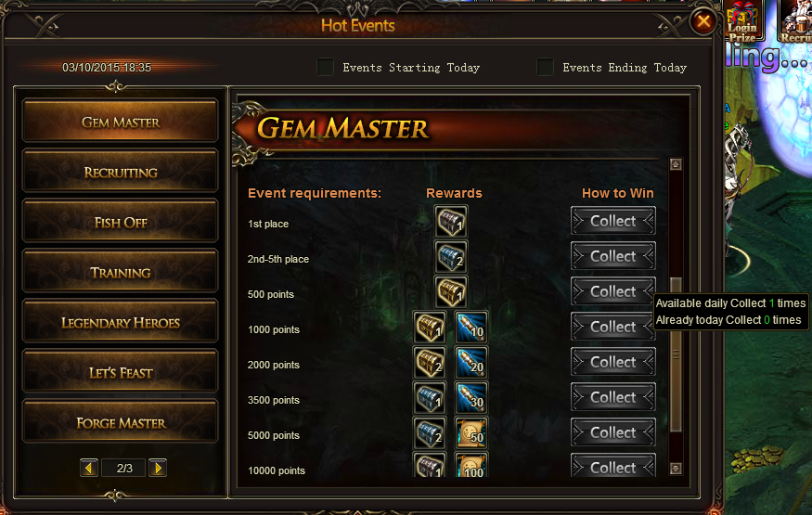Click the 1000 points feather reward icon
812x515 pixels.
[x=471, y=328]
